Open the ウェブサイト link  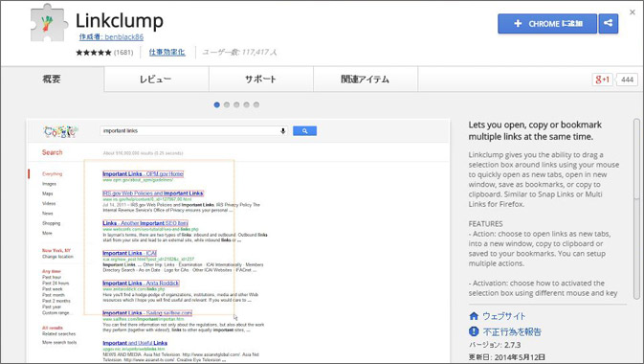(x=504, y=316)
